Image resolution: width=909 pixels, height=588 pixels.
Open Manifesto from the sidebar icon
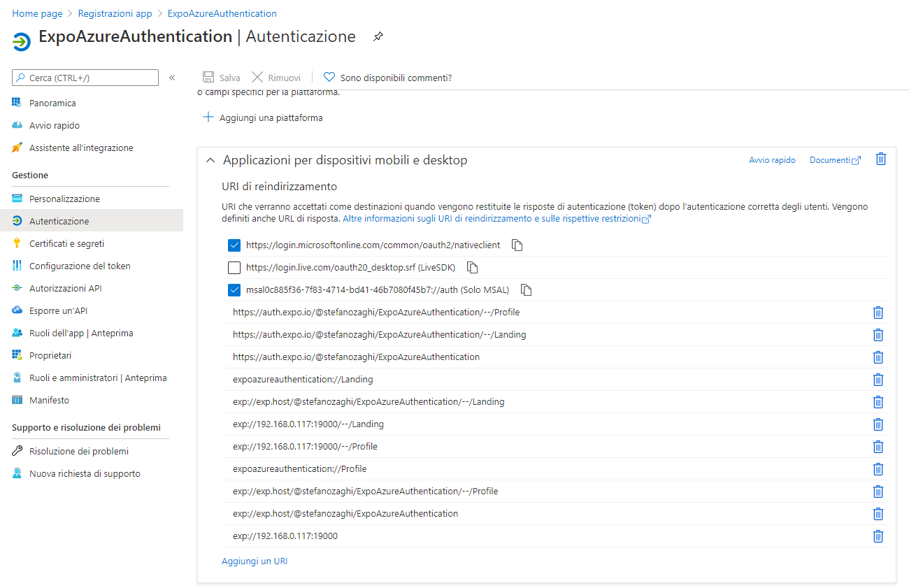pyautogui.click(x=16, y=399)
